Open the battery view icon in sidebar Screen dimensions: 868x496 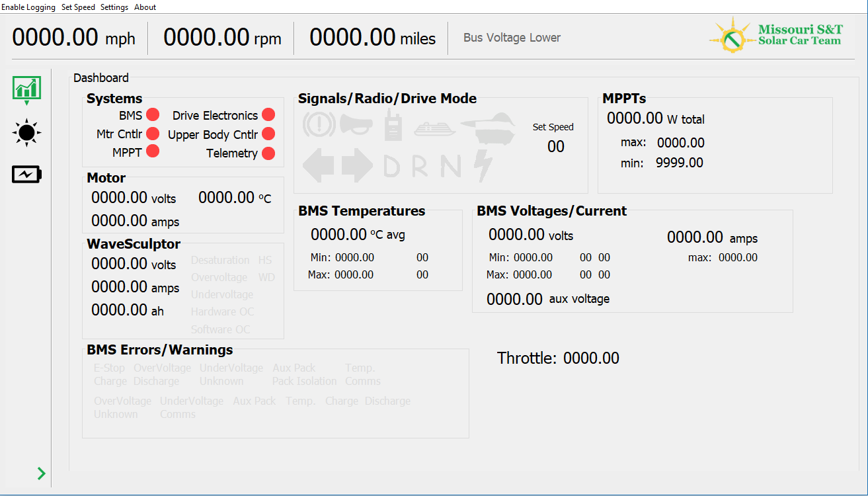pos(27,175)
